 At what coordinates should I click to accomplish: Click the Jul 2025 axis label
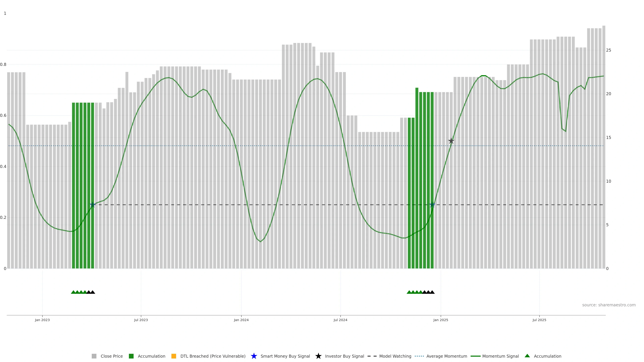click(539, 320)
